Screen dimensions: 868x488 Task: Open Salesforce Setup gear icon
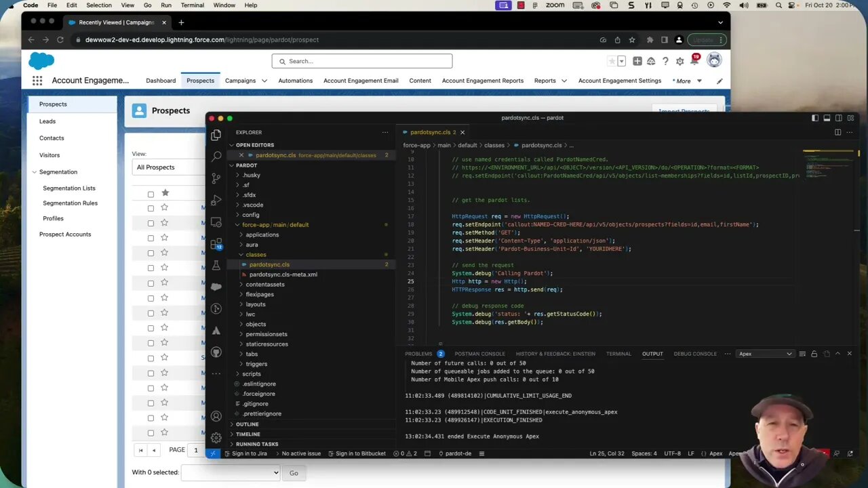(679, 61)
